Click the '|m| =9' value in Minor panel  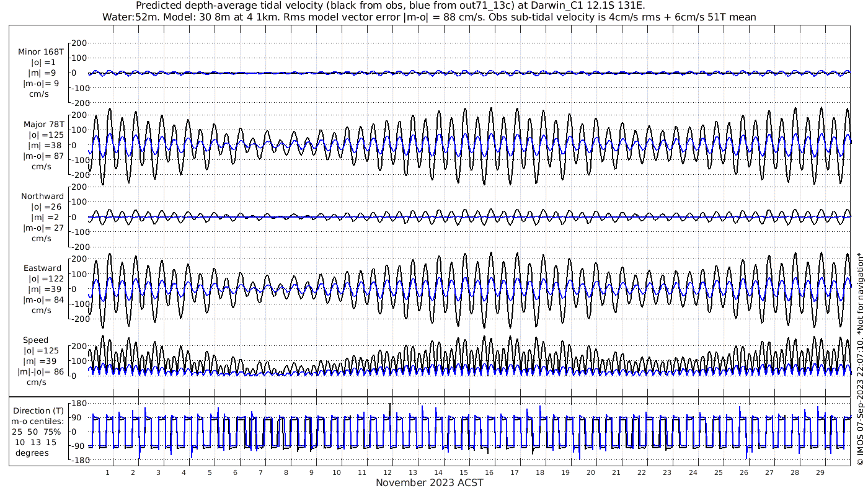click(x=42, y=73)
